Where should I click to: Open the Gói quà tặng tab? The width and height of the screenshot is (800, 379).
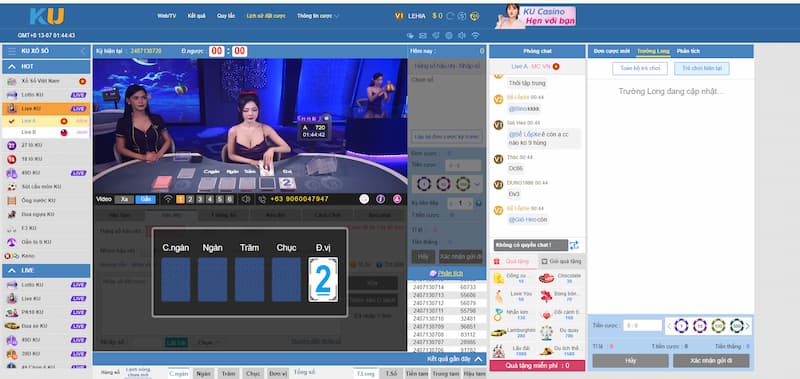coord(561,261)
